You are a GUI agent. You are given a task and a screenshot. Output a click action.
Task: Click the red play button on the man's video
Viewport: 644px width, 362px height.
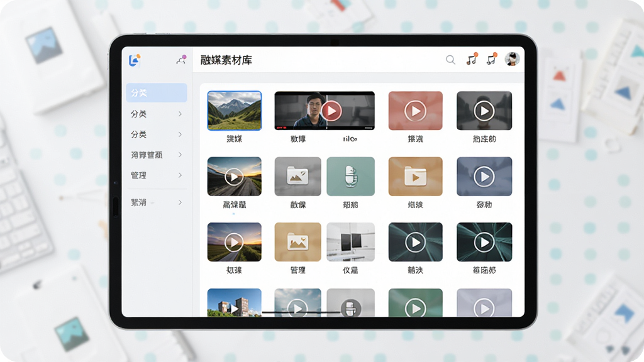tap(331, 111)
